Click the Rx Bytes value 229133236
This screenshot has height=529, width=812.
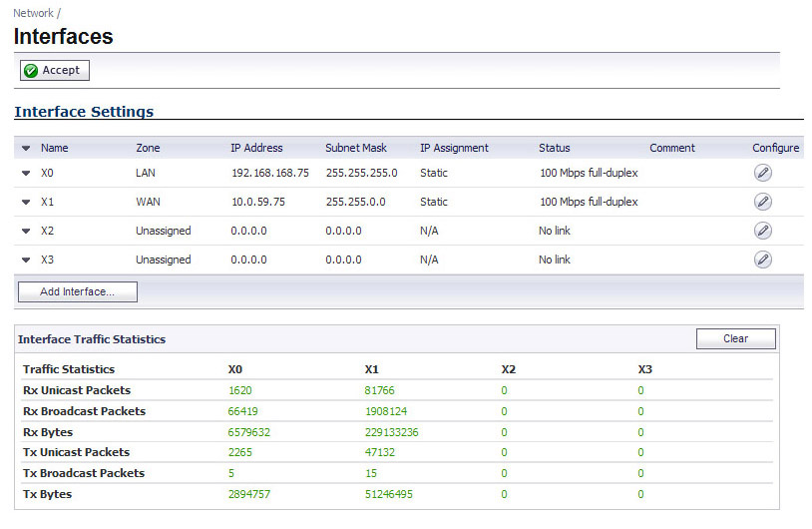[391, 432]
